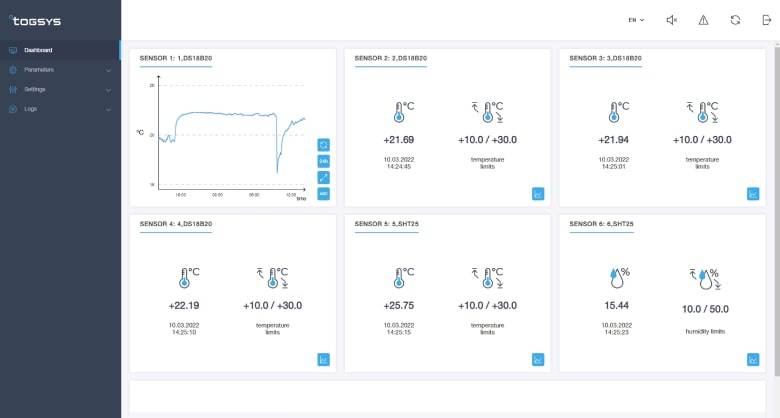This screenshot has width=780, height=418.
Task: Click the bottom button below Sensor 1 expand
Action: [323, 194]
